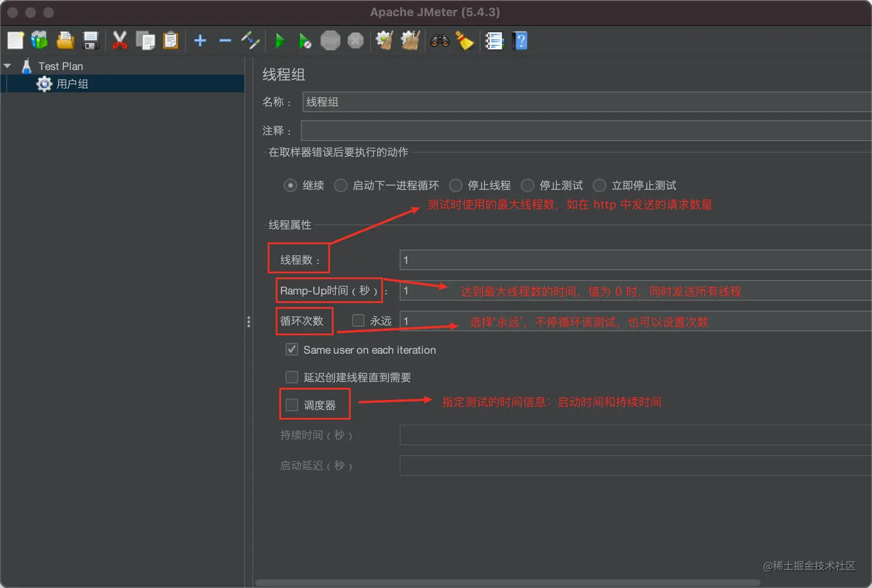Collapse the Test Plan tree node
872x588 pixels.
point(7,66)
